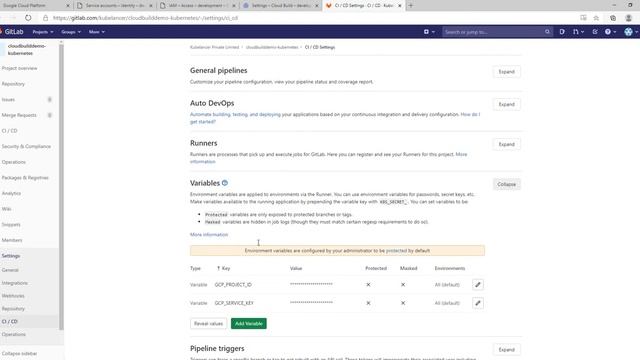Expand the Runners section
Screen dimensions: 640x360
coord(506,144)
